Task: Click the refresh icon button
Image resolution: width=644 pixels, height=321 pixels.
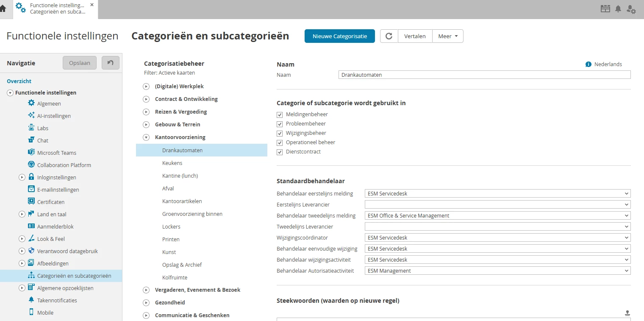Action: (389, 36)
